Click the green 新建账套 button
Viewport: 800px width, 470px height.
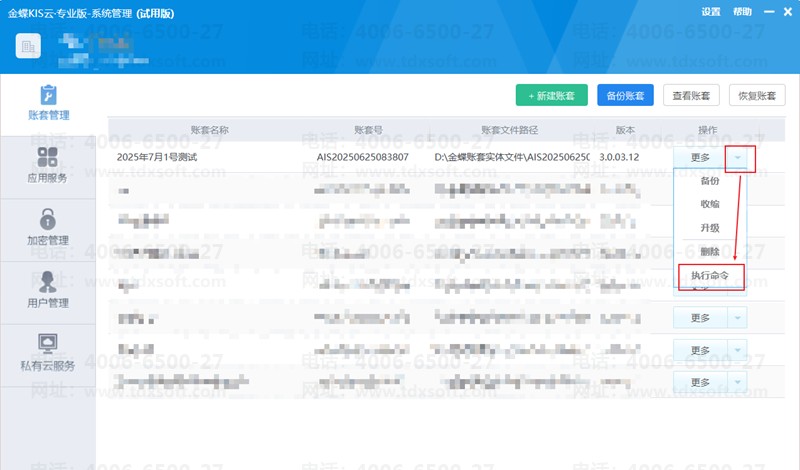(x=552, y=96)
